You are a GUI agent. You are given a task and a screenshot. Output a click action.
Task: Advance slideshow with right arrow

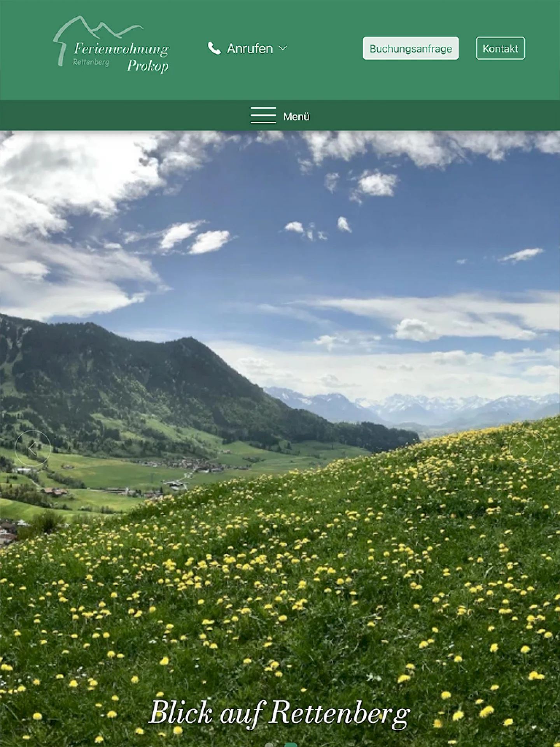pos(527,448)
